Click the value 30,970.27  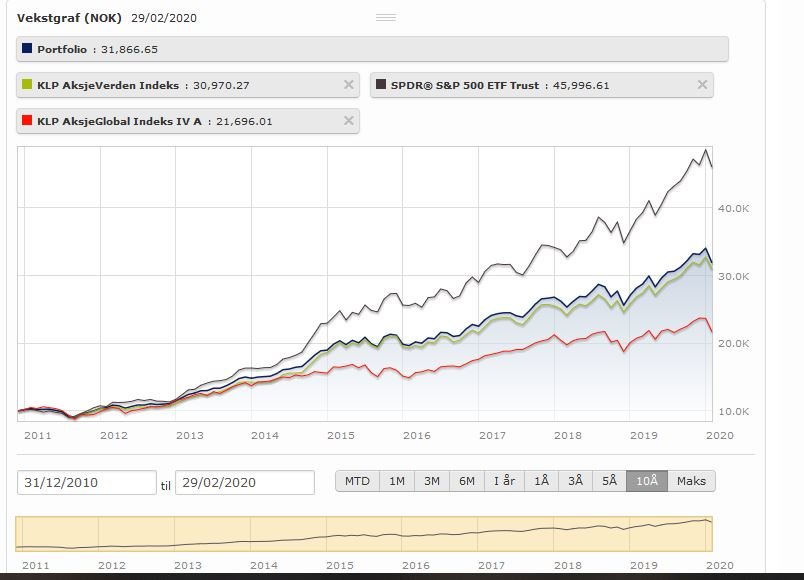221,86
